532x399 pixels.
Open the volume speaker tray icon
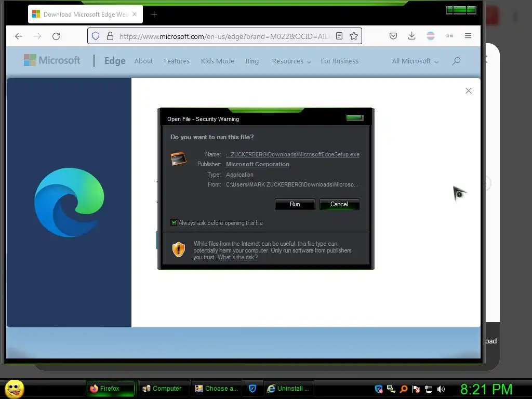[x=441, y=389]
